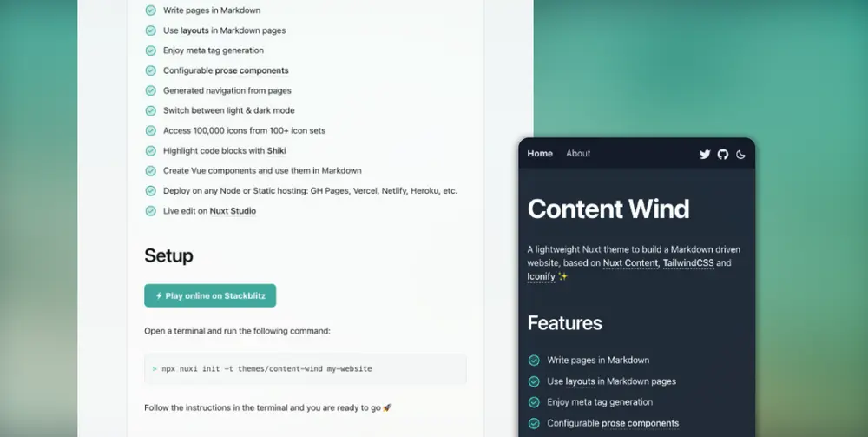The height and width of the screenshot is (437, 868).
Task: Click the npx nuxi init command code block
Action: point(305,369)
